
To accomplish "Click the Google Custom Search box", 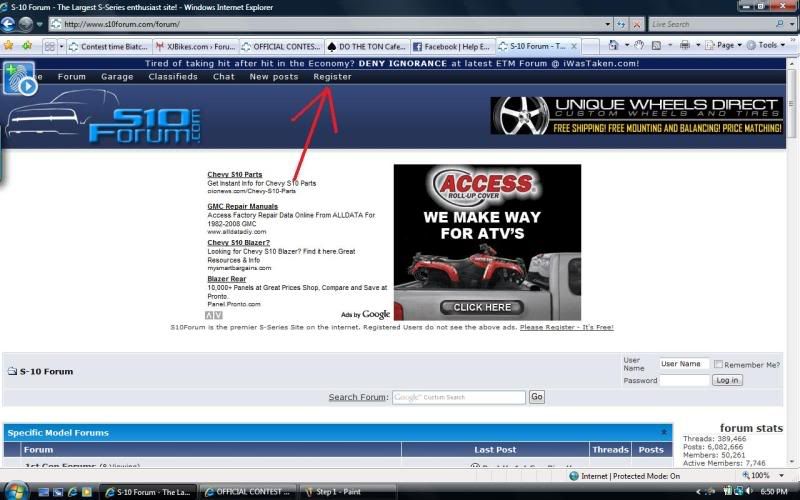I will tap(459, 397).
